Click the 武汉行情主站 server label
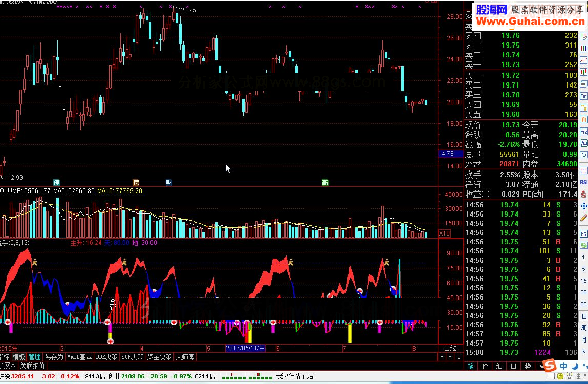The width and height of the screenshot is (588, 384). tap(294, 376)
